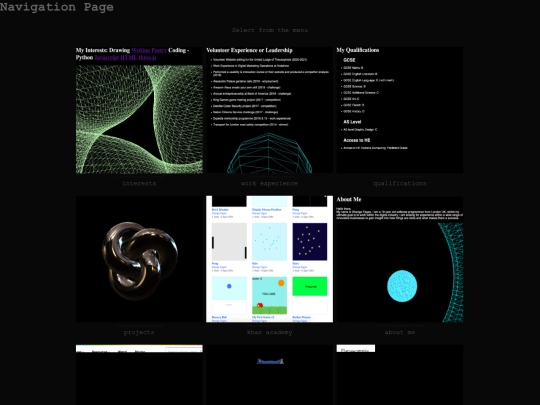This screenshot has height=405, width=540.
Task: Select the interests menu label
Action: [x=139, y=183]
